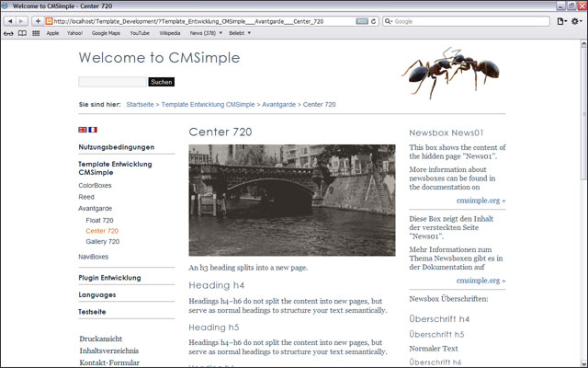Go forward with the browser forward arrow
588x368 pixels.
click(22, 21)
